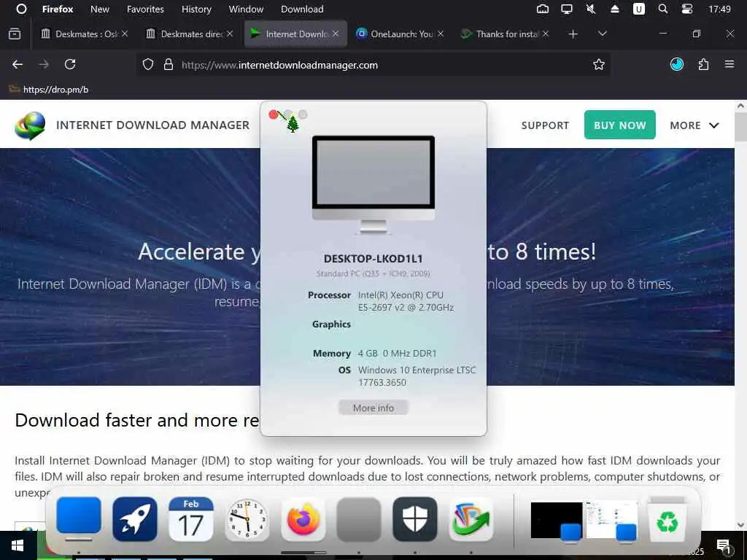
Task: Open a new tab with the plus button
Action: [x=573, y=34]
